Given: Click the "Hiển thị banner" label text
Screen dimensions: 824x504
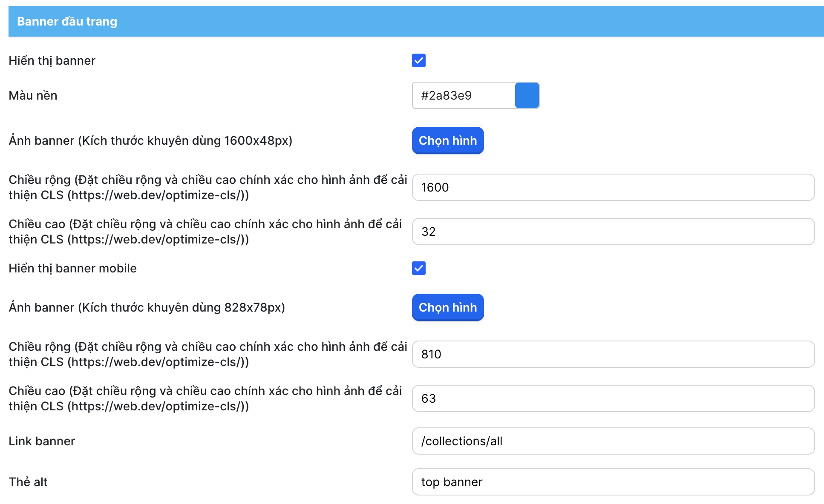Looking at the screenshot, I should coord(52,60).
